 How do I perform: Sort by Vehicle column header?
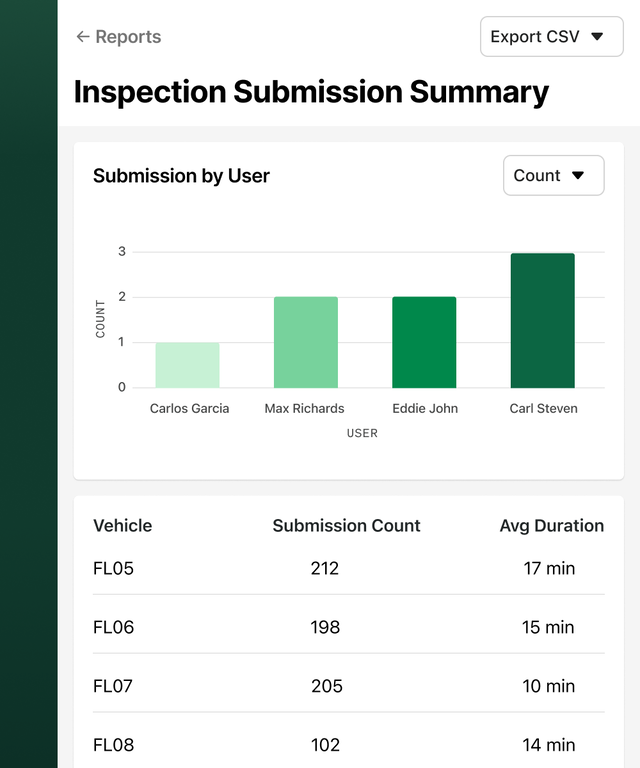click(x=122, y=525)
